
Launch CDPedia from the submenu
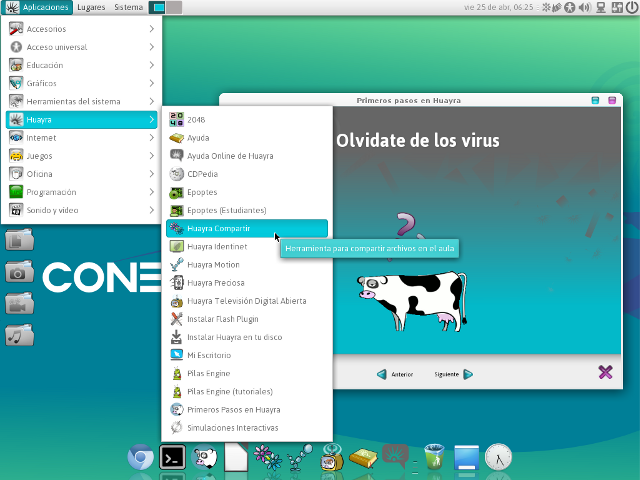247,174
